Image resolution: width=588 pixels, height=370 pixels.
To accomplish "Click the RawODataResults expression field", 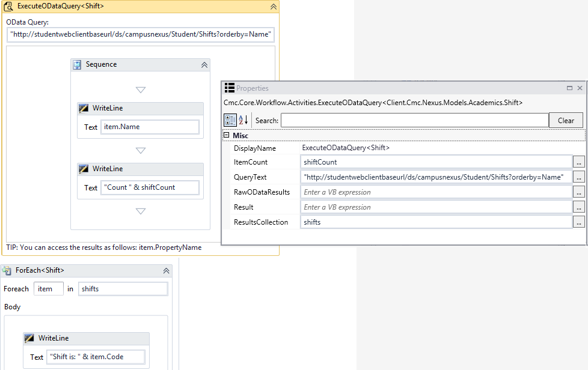I will [435, 192].
